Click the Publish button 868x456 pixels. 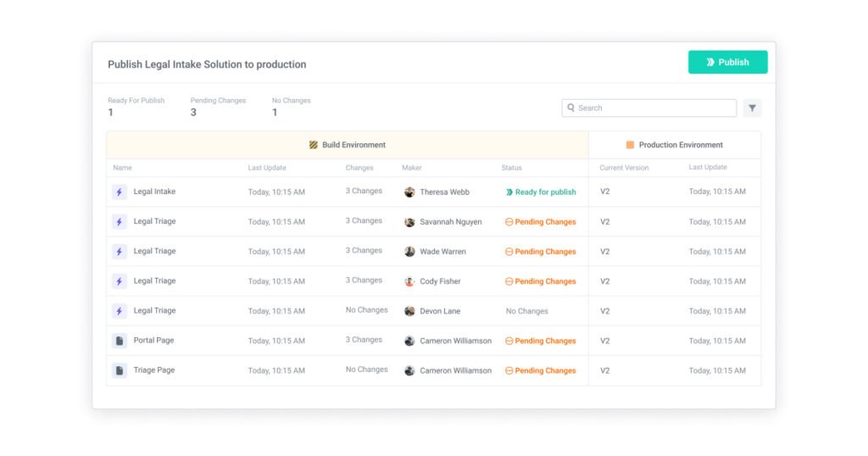pos(727,62)
